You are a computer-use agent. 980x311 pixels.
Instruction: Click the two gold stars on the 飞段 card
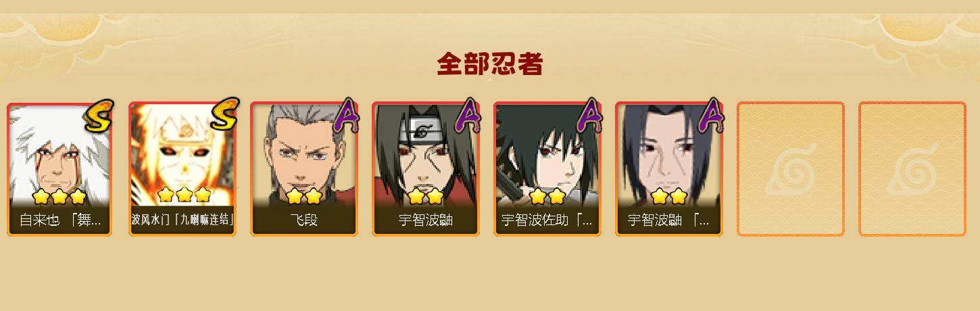point(303,197)
